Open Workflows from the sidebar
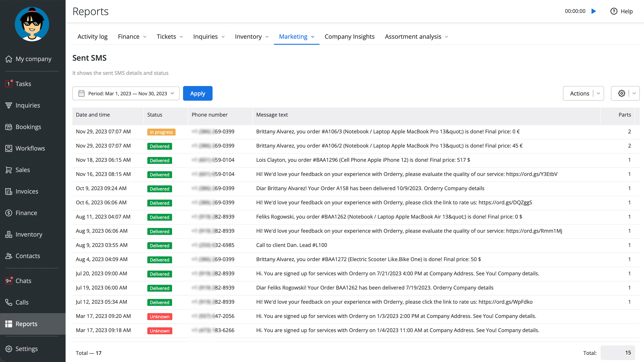This screenshot has height=362, width=644. 30,148
